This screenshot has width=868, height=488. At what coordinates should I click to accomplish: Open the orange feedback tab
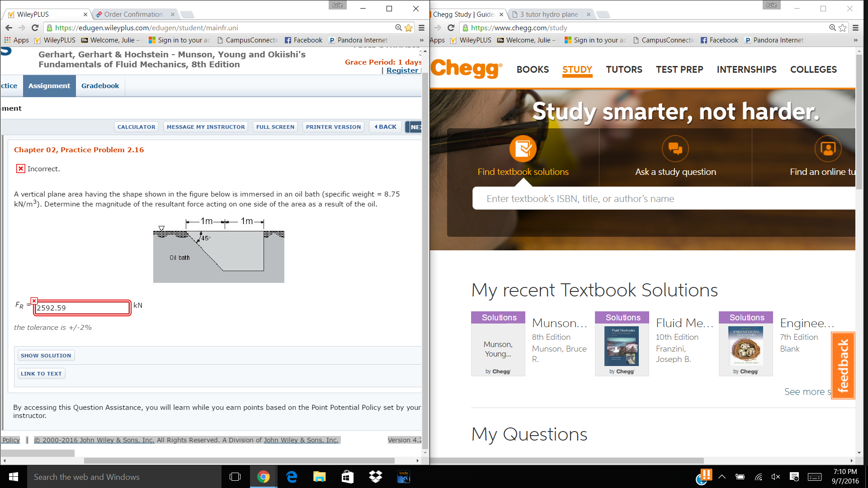tap(843, 366)
